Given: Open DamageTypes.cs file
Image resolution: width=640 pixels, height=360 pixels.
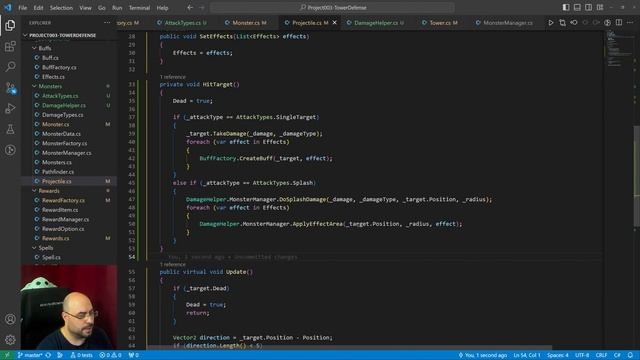Looking at the screenshot, I should pyautogui.click(x=62, y=115).
